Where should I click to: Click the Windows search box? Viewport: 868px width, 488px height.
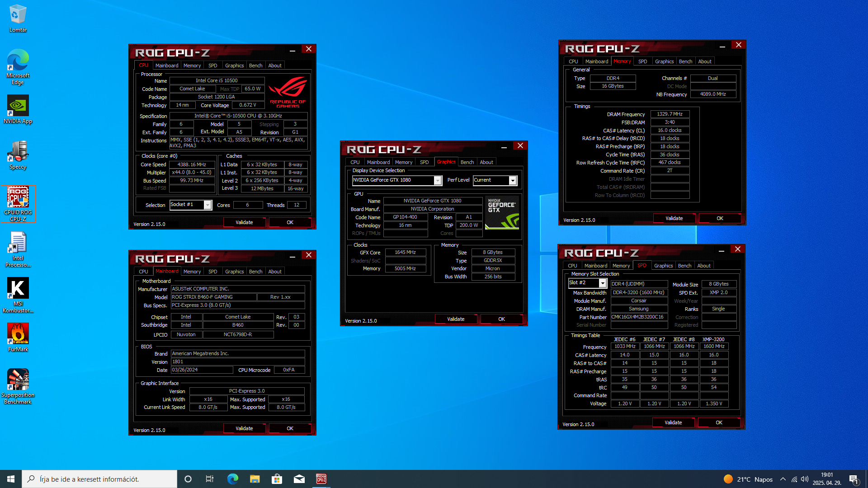(99, 479)
